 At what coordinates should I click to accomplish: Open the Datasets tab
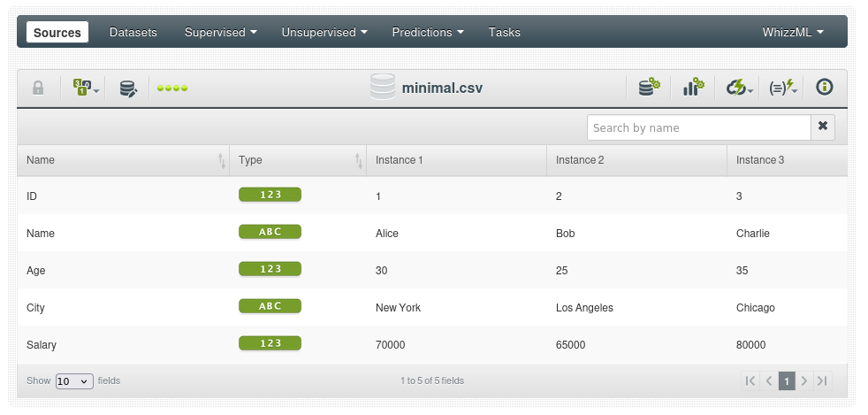pyautogui.click(x=133, y=32)
